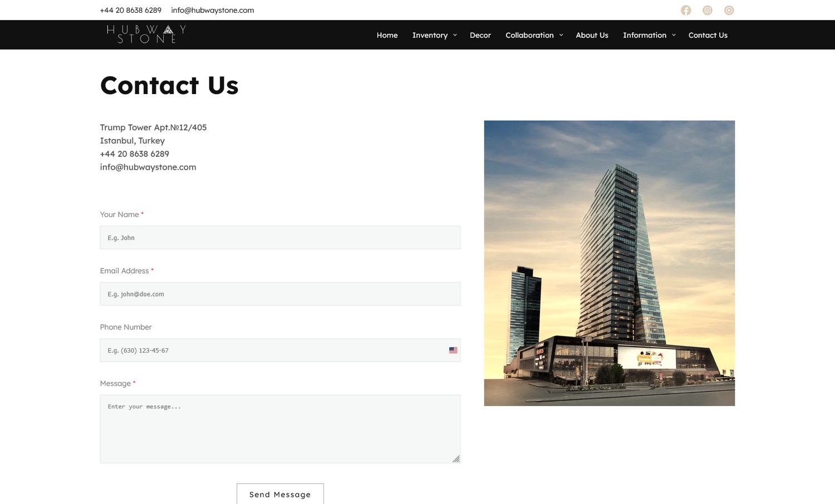Open the Instagram social icon
The height and width of the screenshot is (504, 835).
708,10
